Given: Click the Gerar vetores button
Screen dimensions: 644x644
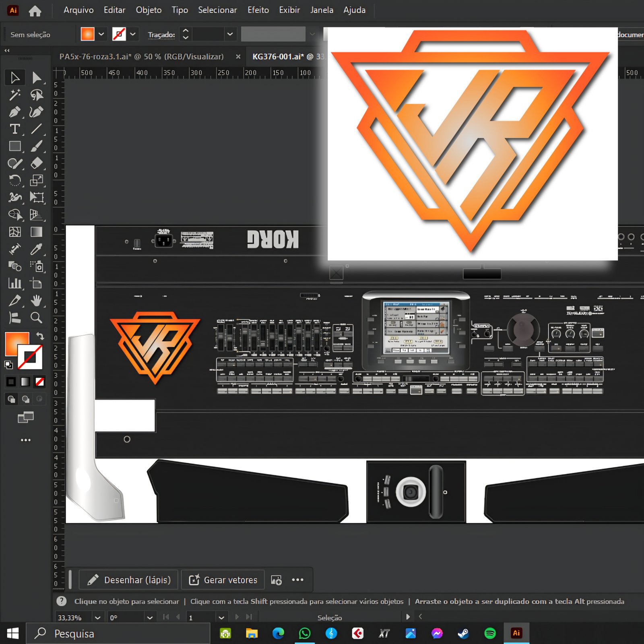Looking at the screenshot, I should click(x=223, y=580).
